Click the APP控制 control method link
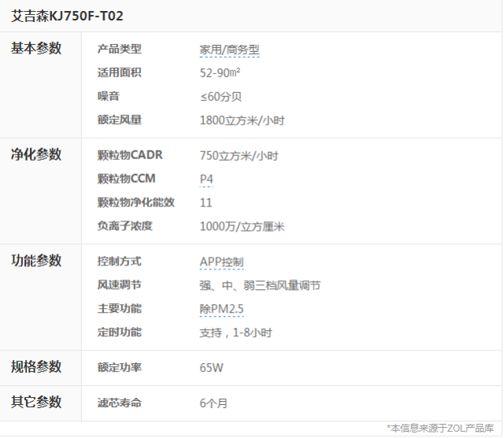Image resolution: width=504 pixels, height=438 pixels. pyautogui.click(x=221, y=262)
